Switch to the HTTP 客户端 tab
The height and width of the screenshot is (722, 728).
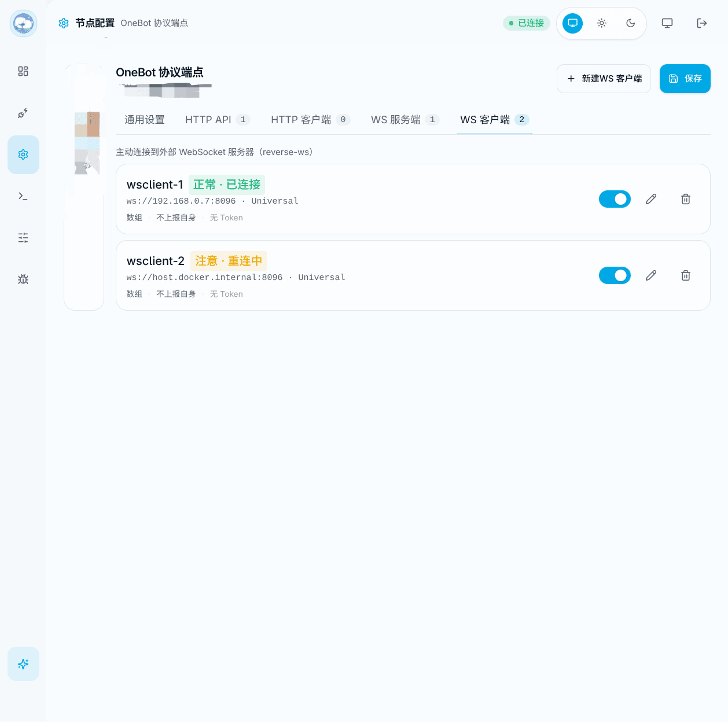click(311, 120)
